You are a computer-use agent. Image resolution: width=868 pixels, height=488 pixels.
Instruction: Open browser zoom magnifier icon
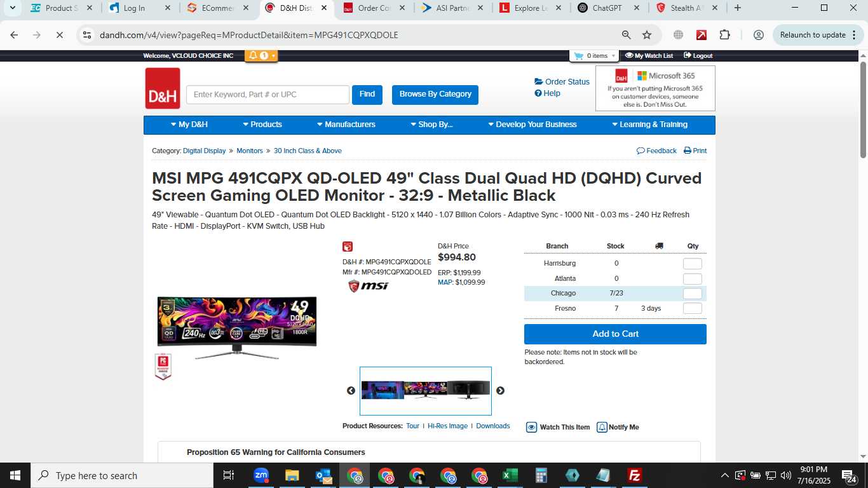(627, 35)
